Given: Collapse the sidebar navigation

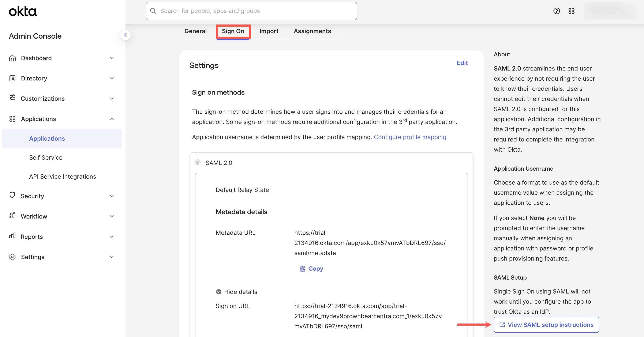Looking at the screenshot, I should click(126, 35).
